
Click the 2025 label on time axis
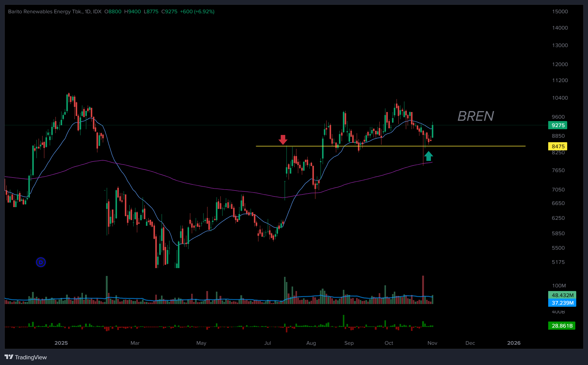coord(61,343)
